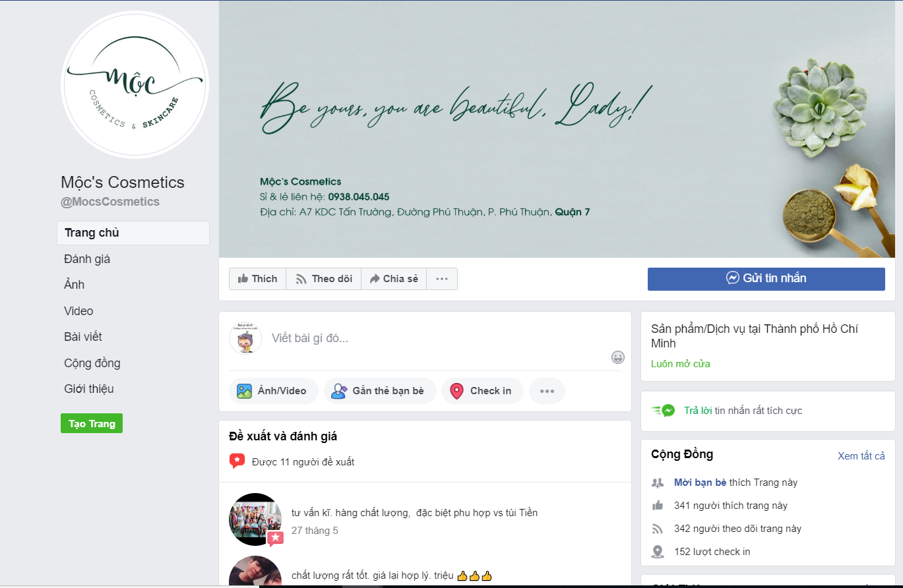The image size is (903, 588).
Task: Open avatar of the chất lượng rất tốt reviewer
Action: (255, 571)
